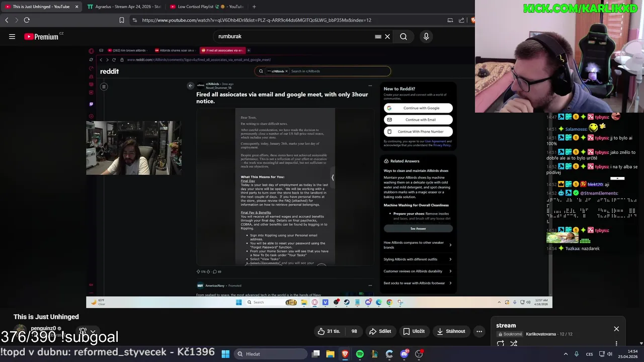The image size is (644, 362).
Task: Switch to Agraelus Stream tab
Action: tap(124, 7)
